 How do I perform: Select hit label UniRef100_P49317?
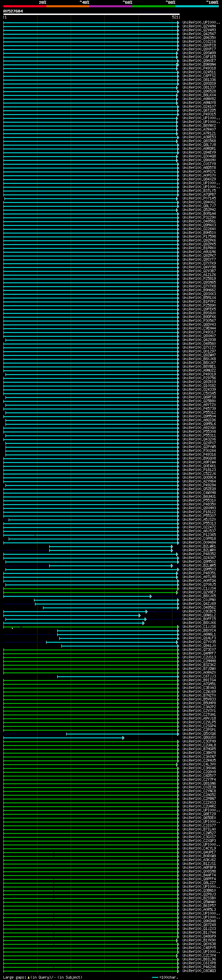click(199, 332)
